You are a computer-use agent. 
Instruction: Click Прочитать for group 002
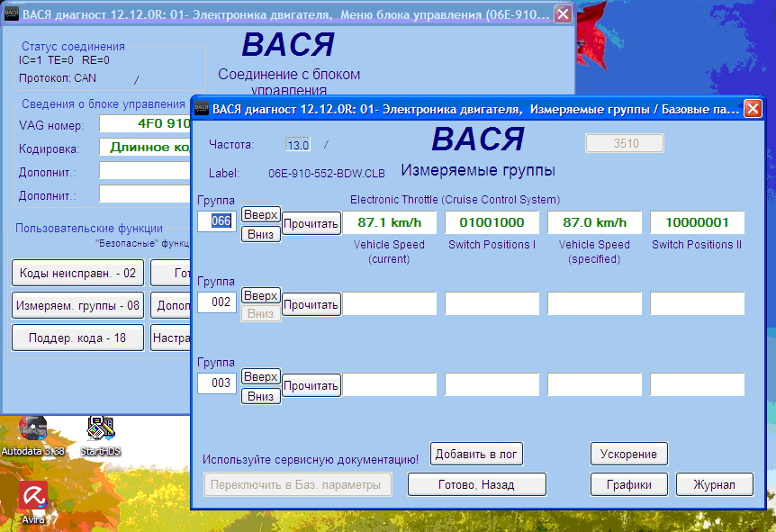click(x=311, y=305)
